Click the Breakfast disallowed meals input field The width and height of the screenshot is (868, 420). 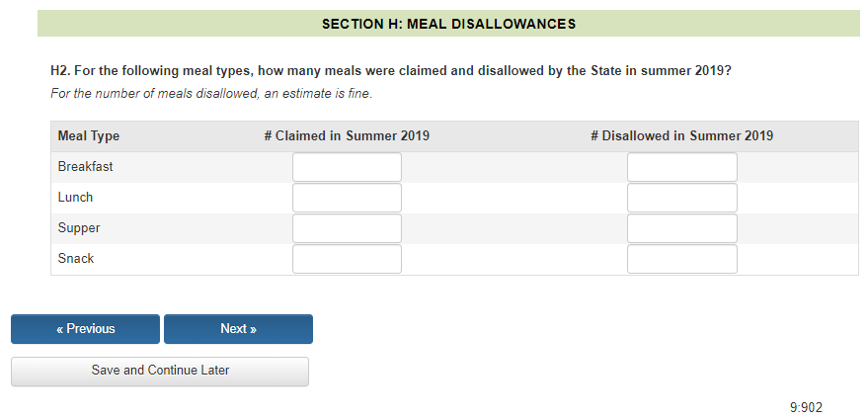681,167
